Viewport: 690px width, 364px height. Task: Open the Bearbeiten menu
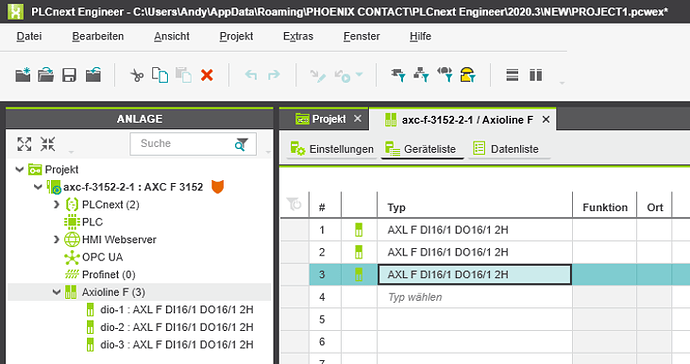tap(98, 37)
